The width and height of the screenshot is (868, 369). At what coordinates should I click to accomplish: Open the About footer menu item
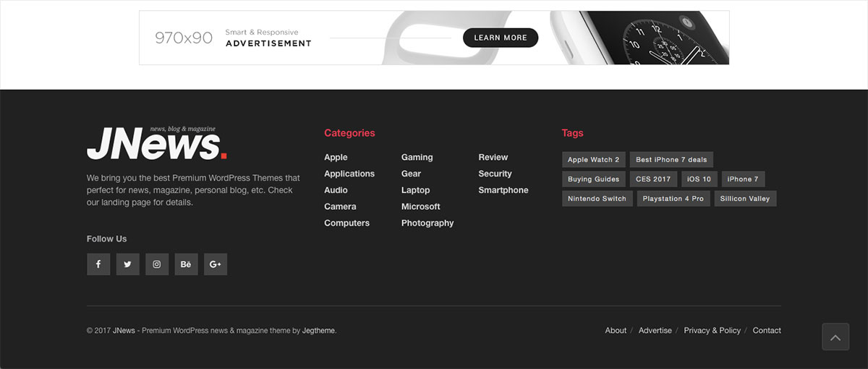[x=616, y=331]
